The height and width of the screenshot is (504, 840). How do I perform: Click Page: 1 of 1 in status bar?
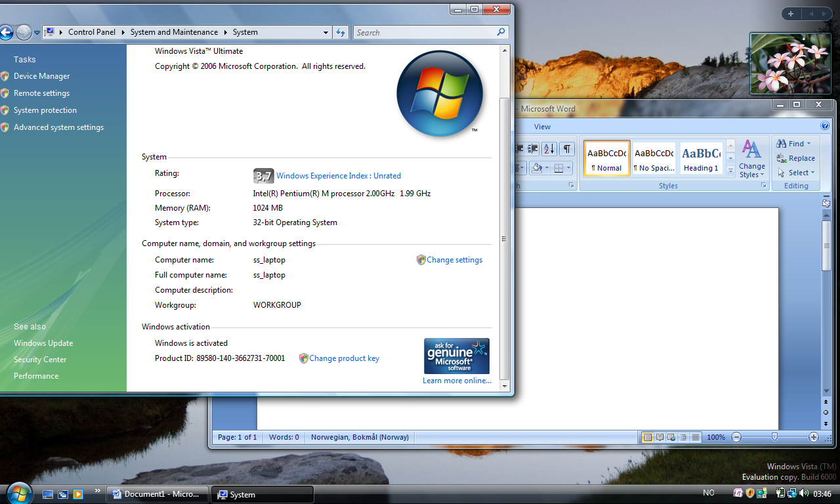[237, 437]
